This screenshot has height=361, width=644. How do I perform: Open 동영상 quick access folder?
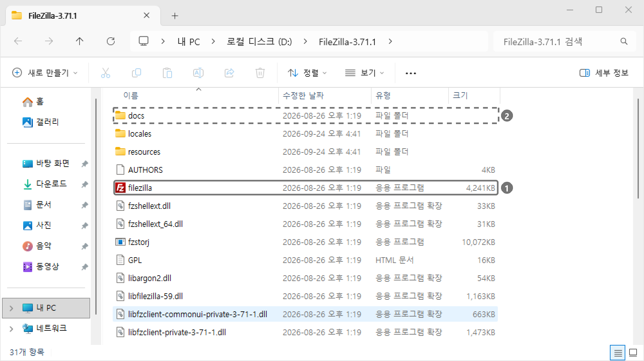(41, 267)
